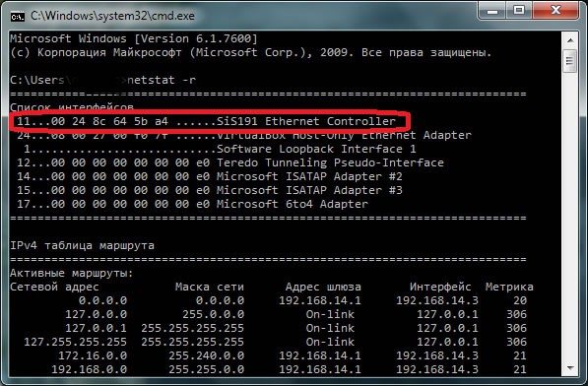Click the network address 192.168.0.0
Viewport: 588px width, 386px height.
point(90,369)
